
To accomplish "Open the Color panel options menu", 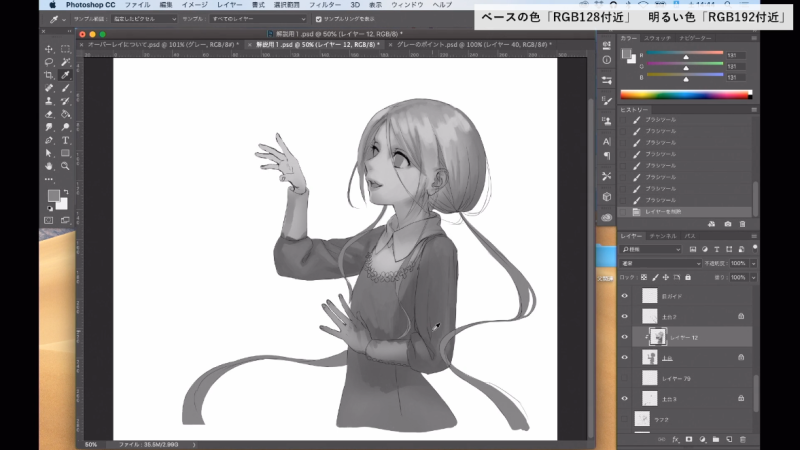I will tap(754, 38).
